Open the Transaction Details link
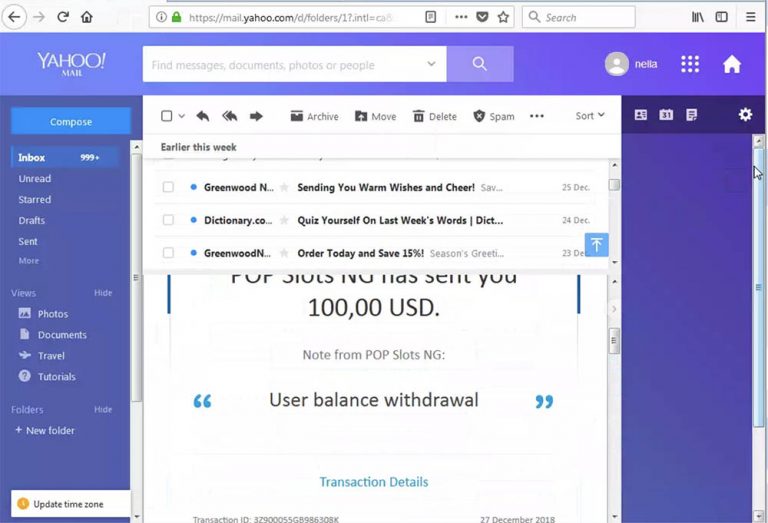 (x=374, y=482)
